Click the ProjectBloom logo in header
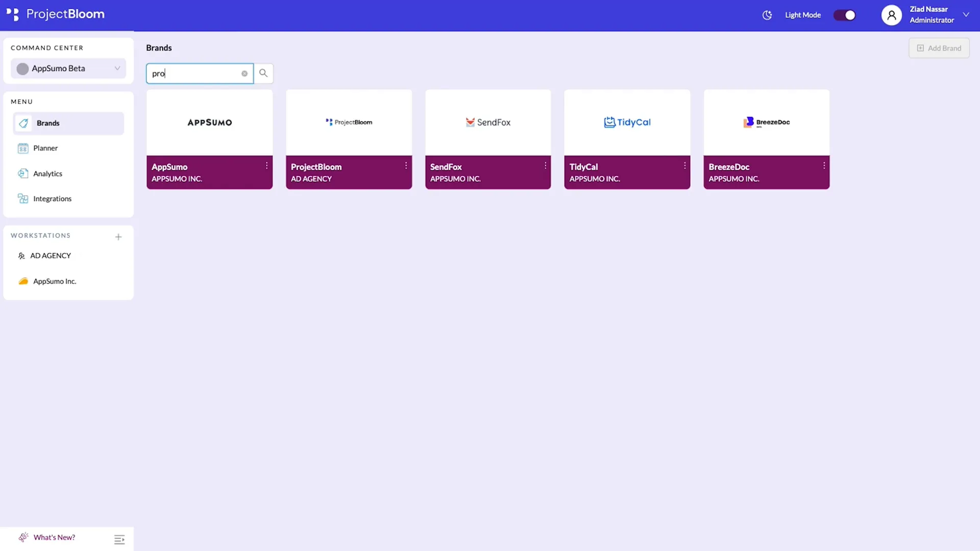 pyautogui.click(x=55, y=14)
